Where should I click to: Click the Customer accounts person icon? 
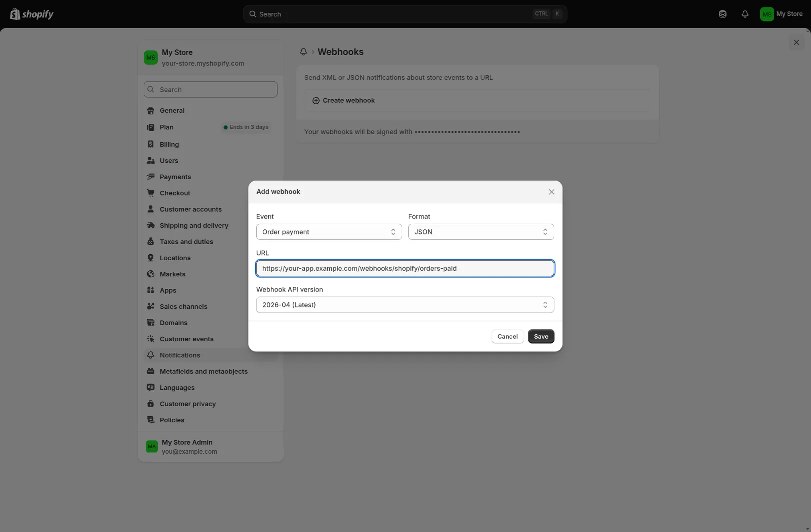150,209
